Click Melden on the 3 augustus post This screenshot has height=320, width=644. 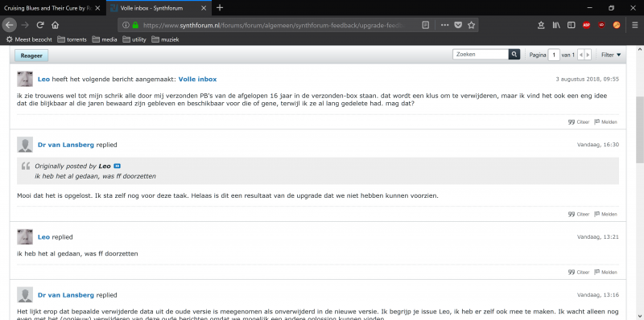click(x=606, y=122)
